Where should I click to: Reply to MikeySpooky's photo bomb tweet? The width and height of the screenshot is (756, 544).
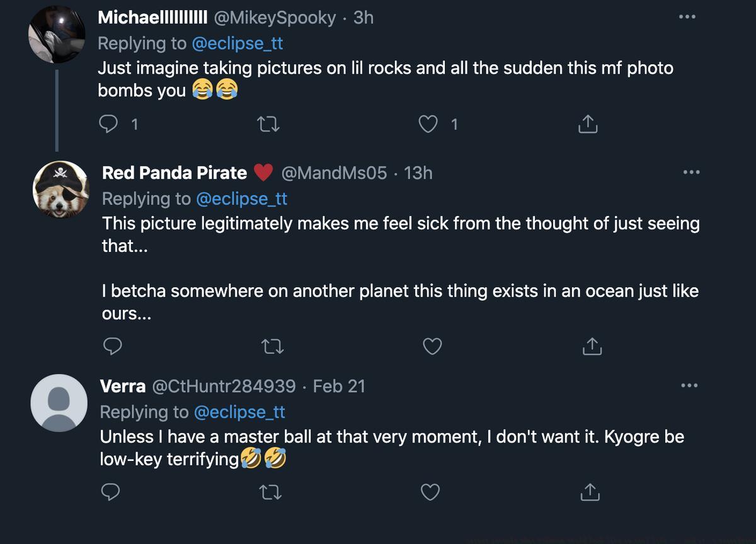point(109,124)
